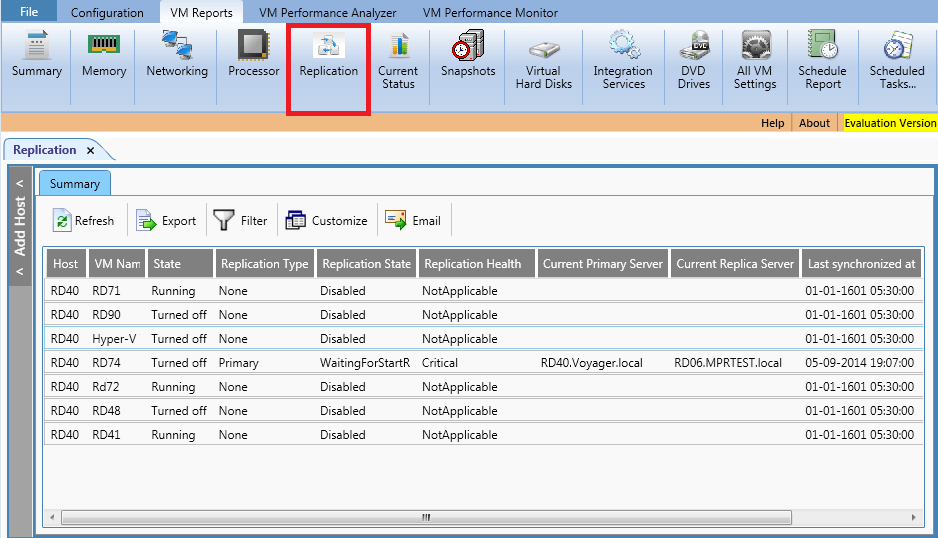Viewport: 938px width, 538px height.
Task: Switch to VM Performance Monitor tab
Action: coord(490,13)
